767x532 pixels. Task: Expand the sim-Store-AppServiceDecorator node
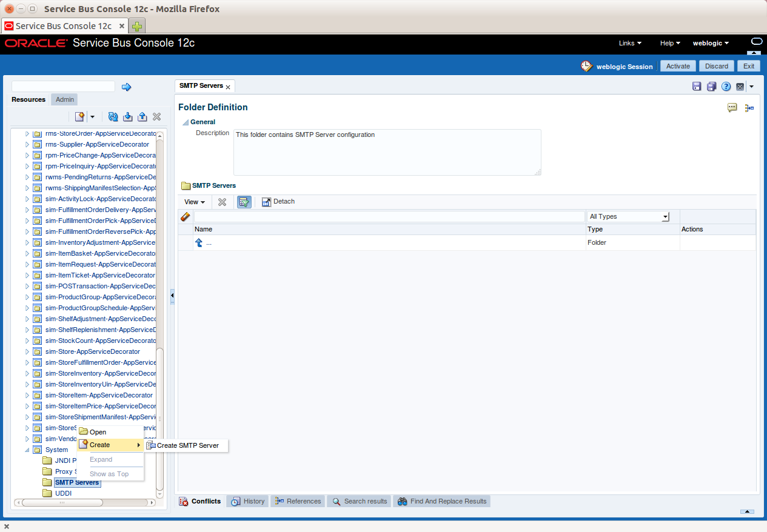tap(27, 351)
